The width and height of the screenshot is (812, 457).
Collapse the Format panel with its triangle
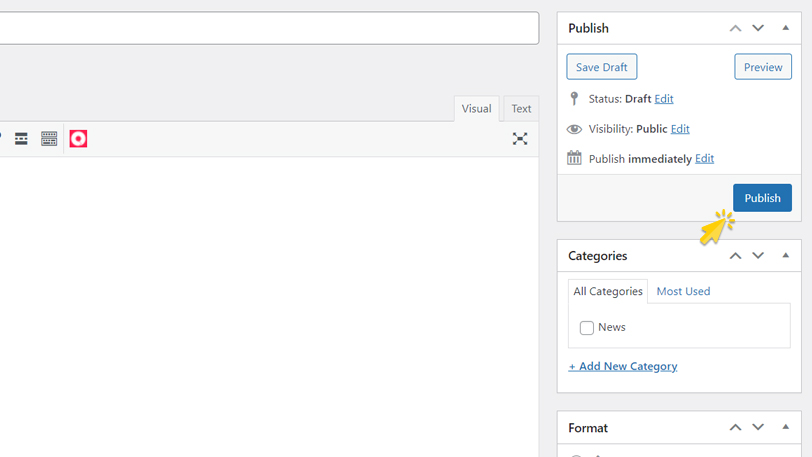click(x=785, y=428)
